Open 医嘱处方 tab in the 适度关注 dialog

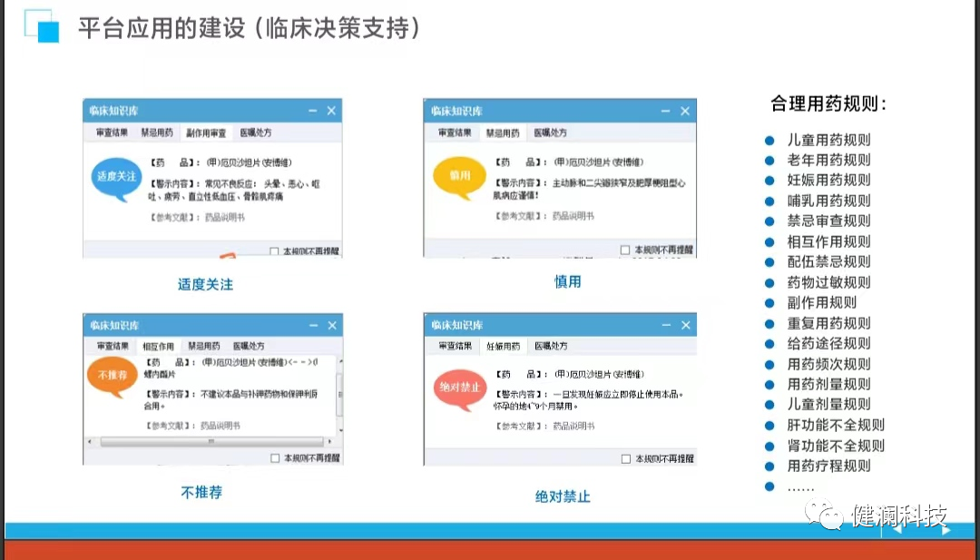(255, 133)
